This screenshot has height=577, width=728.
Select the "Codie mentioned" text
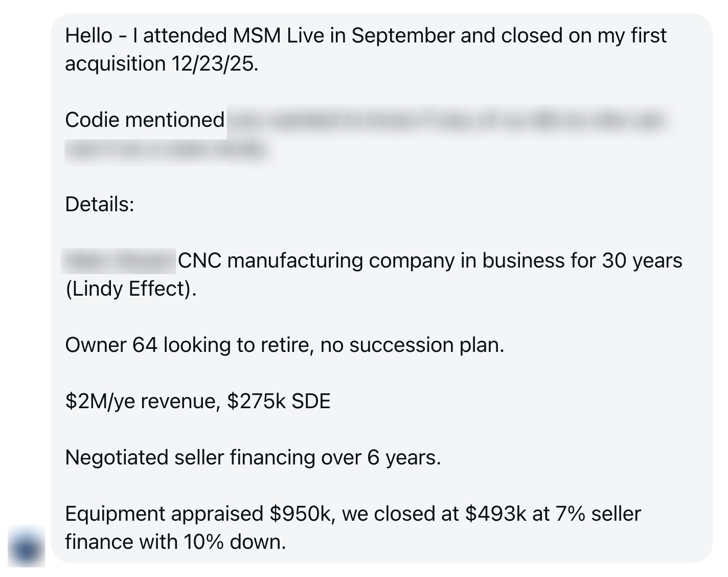pyautogui.click(x=145, y=120)
